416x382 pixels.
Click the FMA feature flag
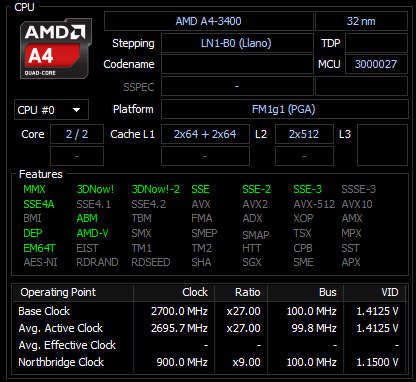pos(202,218)
